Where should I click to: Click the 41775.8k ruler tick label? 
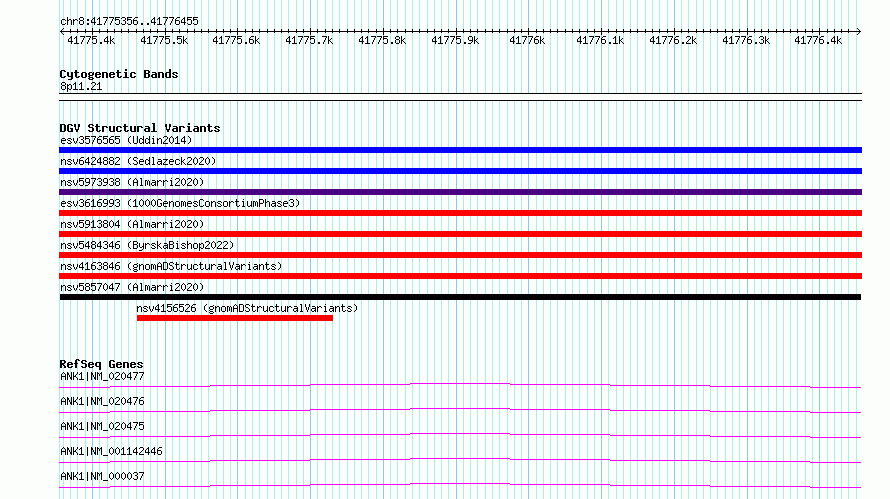coord(382,40)
